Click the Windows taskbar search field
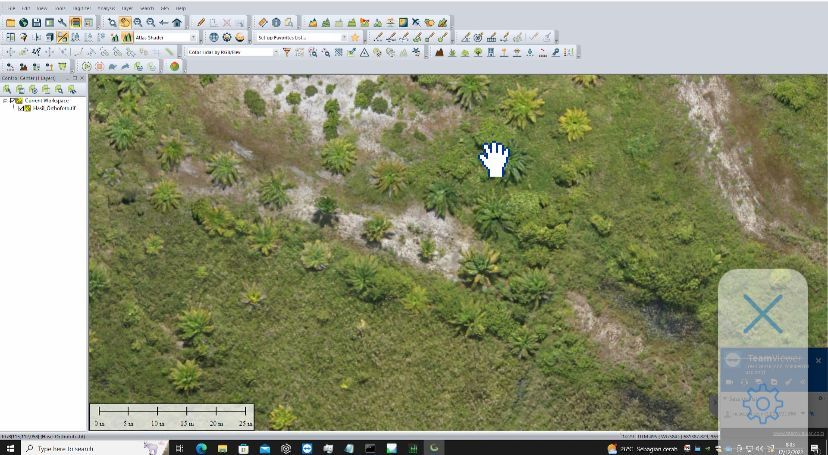Image resolution: width=828 pixels, height=455 pixels. [x=65, y=448]
